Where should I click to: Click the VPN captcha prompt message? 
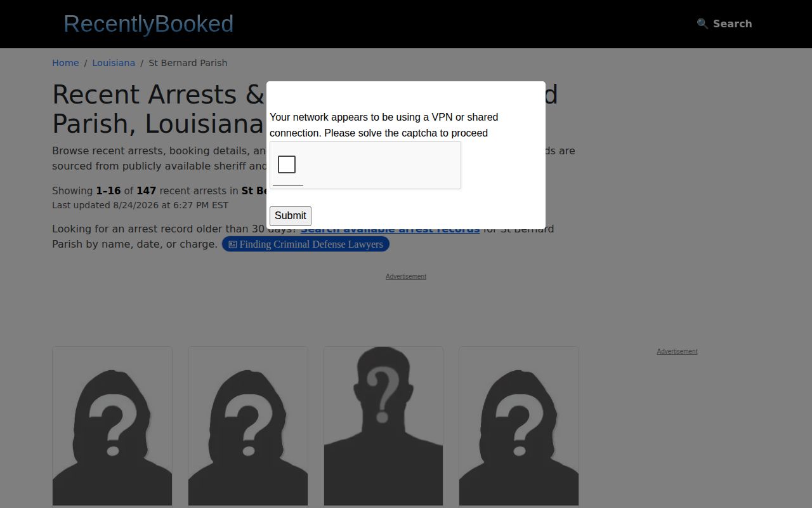tap(384, 125)
